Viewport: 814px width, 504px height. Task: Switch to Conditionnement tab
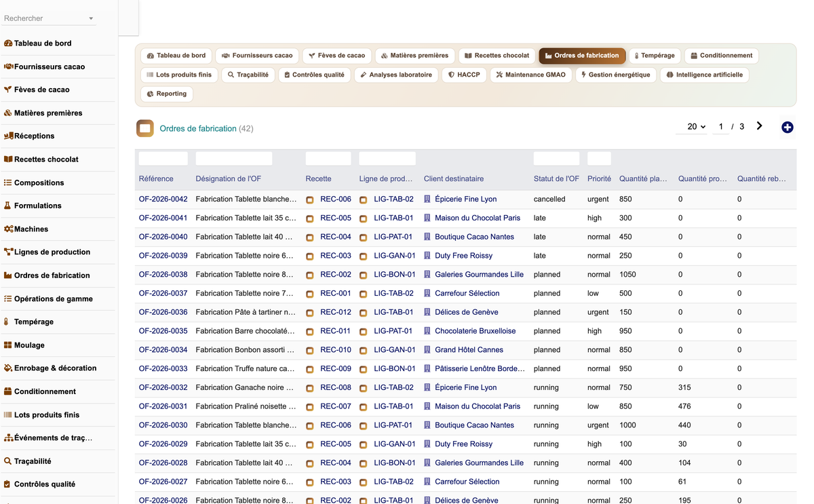[721, 56]
